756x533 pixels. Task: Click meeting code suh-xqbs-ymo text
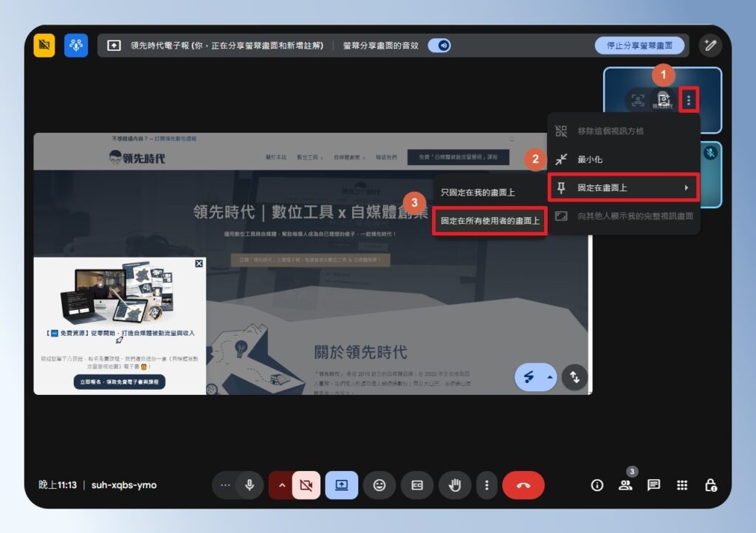tap(124, 485)
